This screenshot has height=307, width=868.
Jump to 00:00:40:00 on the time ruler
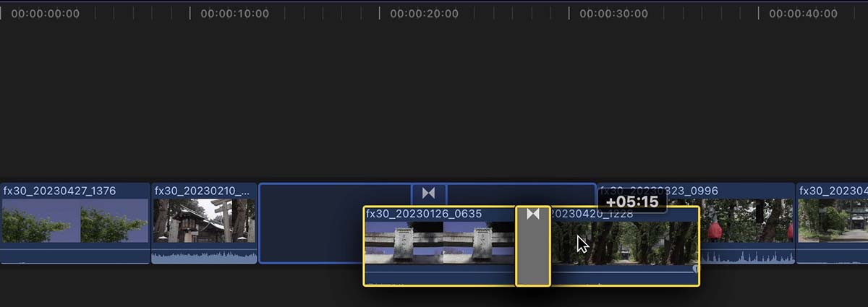point(803,14)
